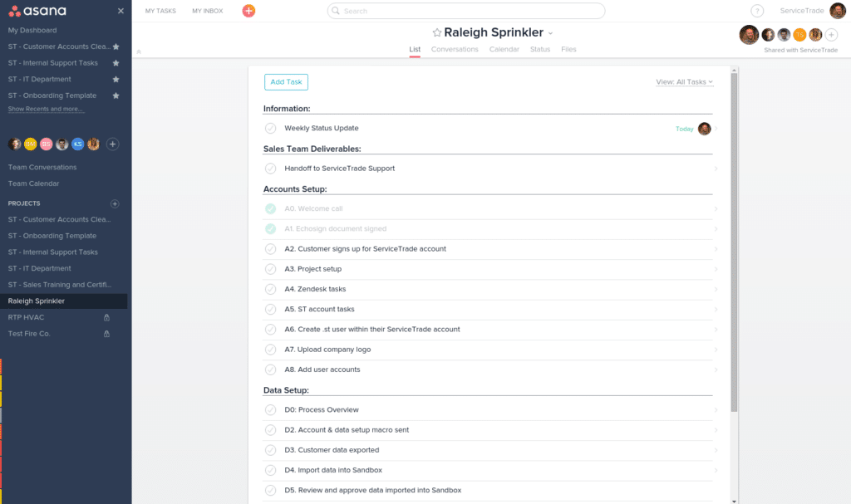Screen dimensions: 851x504
Task: Open the TS member avatar in the header
Action: coord(799,35)
